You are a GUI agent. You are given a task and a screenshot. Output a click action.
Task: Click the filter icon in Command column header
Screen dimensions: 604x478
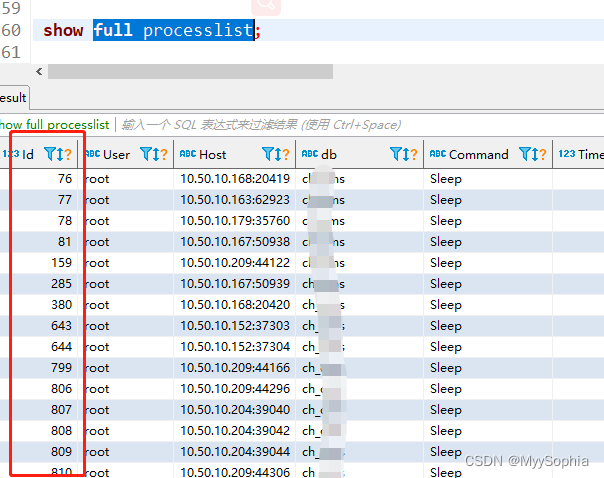coord(525,154)
